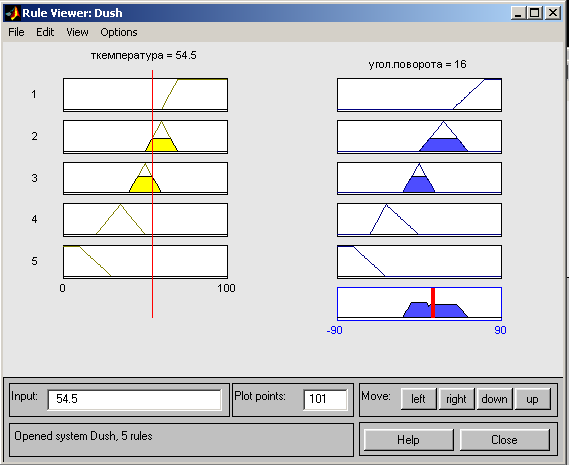Move plots with the up button
This screenshot has height=465, width=569.
click(x=532, y=399)
